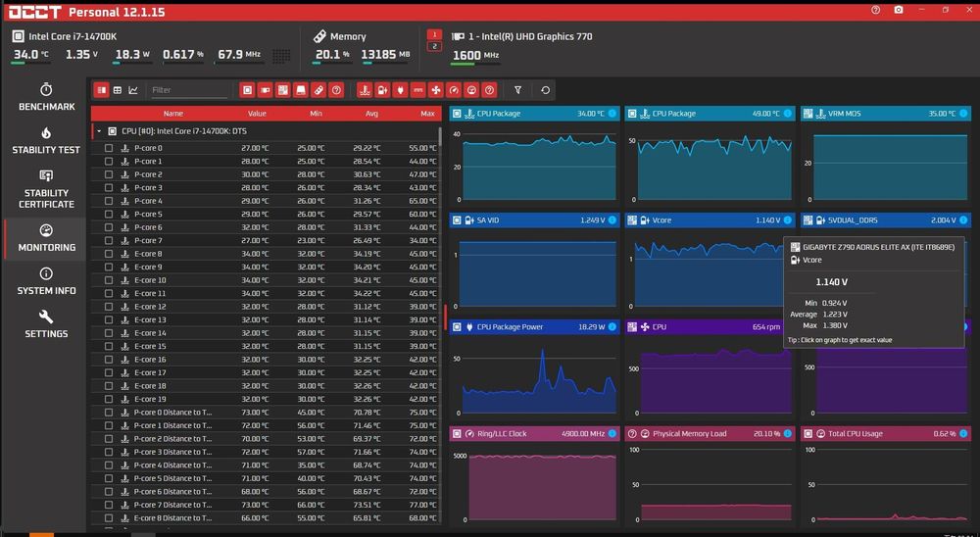Viewport: 980px width, 537px height.
Task: Enable checkbox for P-core 4
Action: pyautogui.click(x=109, y=201)
